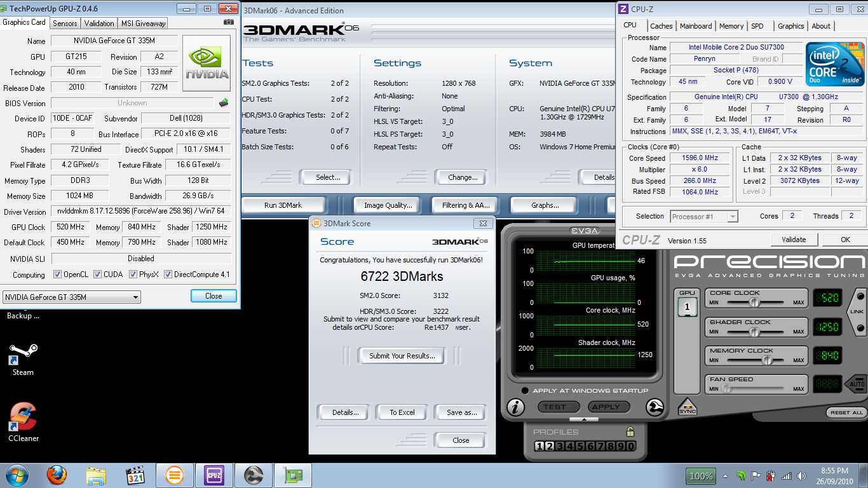Click the taskbar clock showing 8:55 PM
The height and width of the screenshot is (488, 868).
pos(834,475)
